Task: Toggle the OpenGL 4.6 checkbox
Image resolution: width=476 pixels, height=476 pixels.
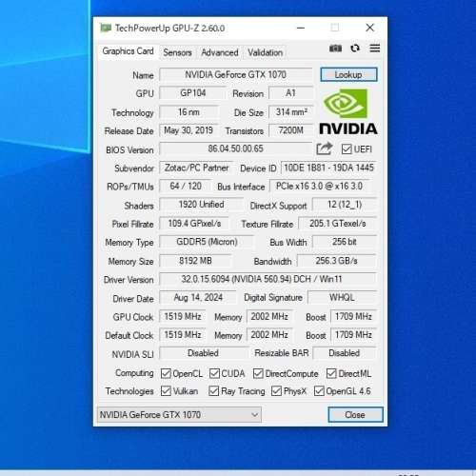Action: click(319, 391)
